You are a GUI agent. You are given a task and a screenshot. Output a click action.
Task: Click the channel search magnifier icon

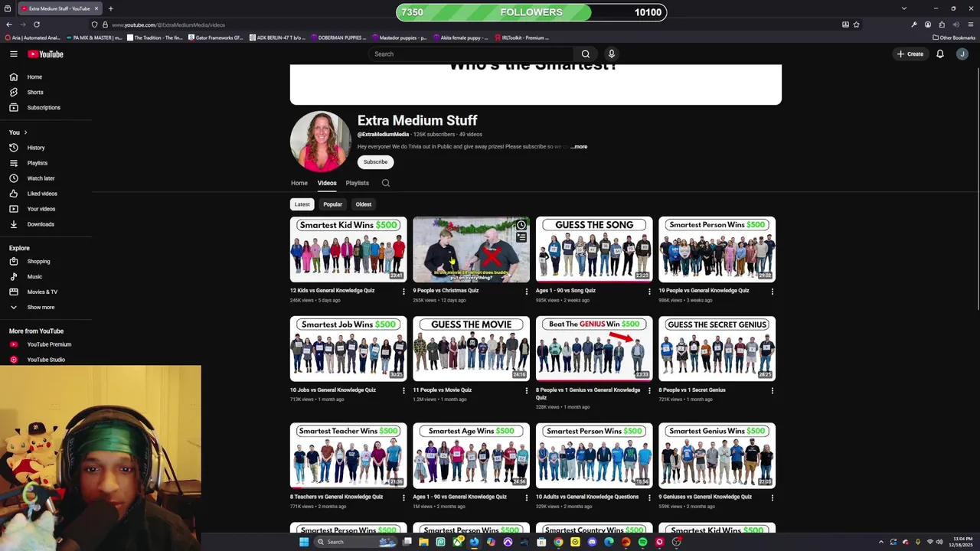pos(386,183)
